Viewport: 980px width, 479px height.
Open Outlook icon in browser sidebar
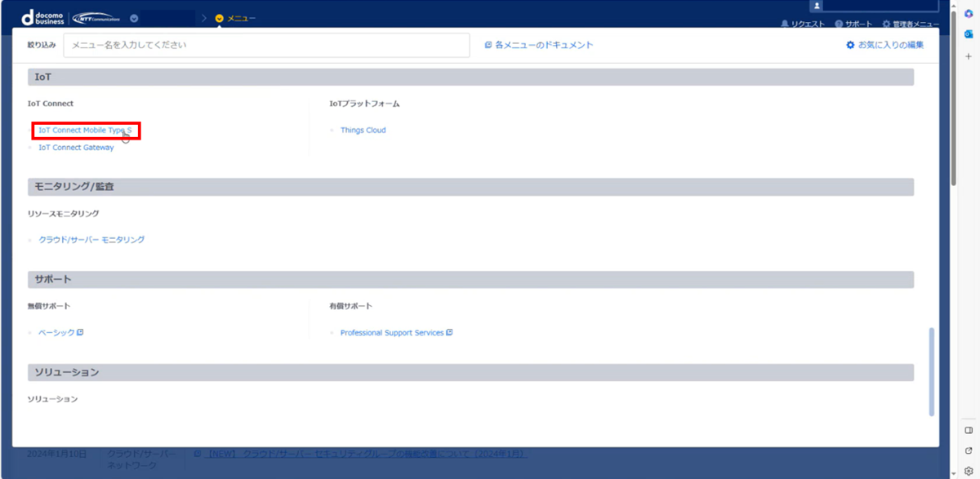(969, 34)
